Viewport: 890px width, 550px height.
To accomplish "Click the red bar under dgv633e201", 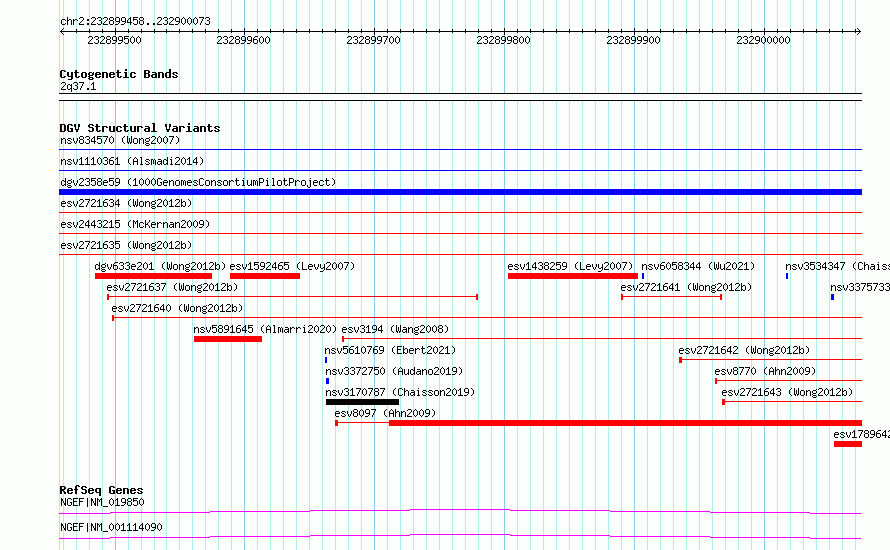I will coord(153,276).
